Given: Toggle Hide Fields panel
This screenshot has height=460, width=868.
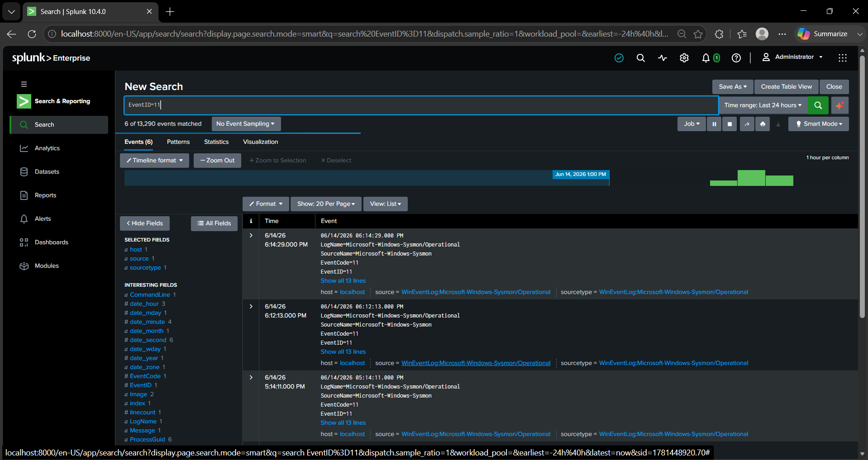Looking at the screenshot, I should pyautogui.click(x=145, y=223).
